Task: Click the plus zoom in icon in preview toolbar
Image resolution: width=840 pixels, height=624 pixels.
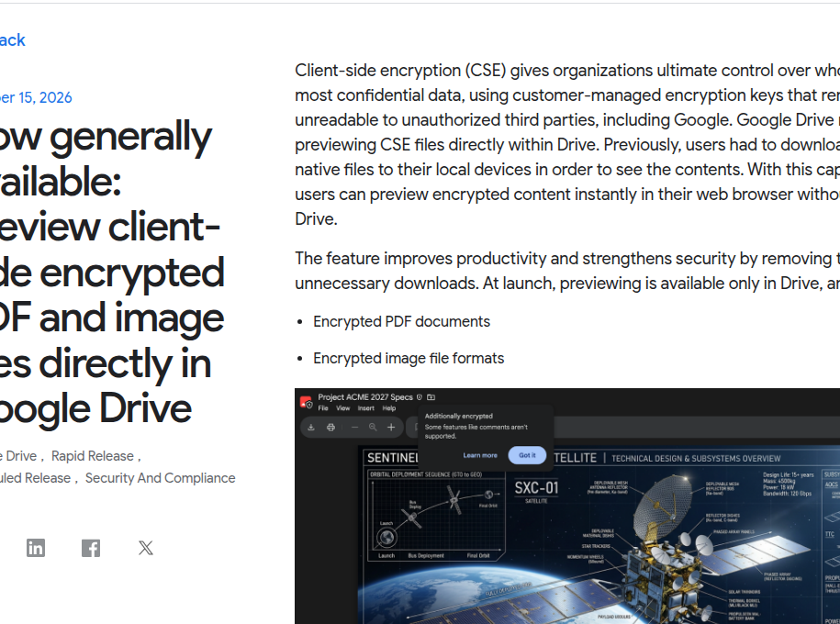Action: click(391, 427)
